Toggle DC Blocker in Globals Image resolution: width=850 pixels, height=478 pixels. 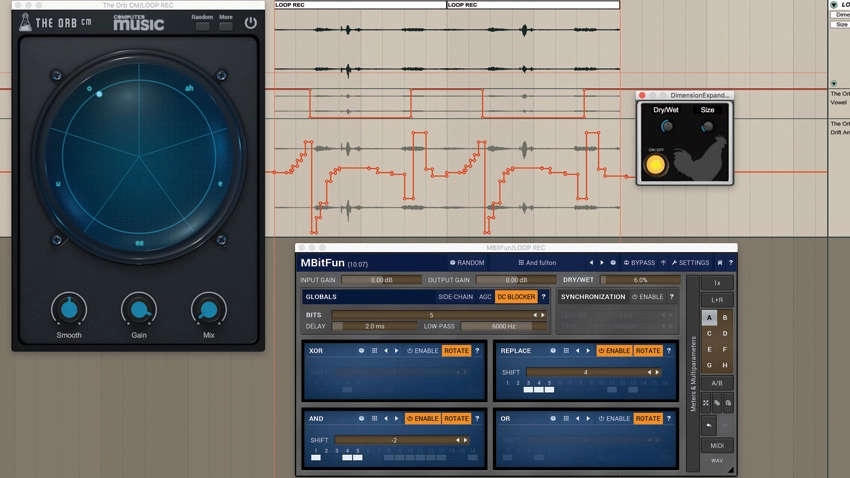pos(516,297)
